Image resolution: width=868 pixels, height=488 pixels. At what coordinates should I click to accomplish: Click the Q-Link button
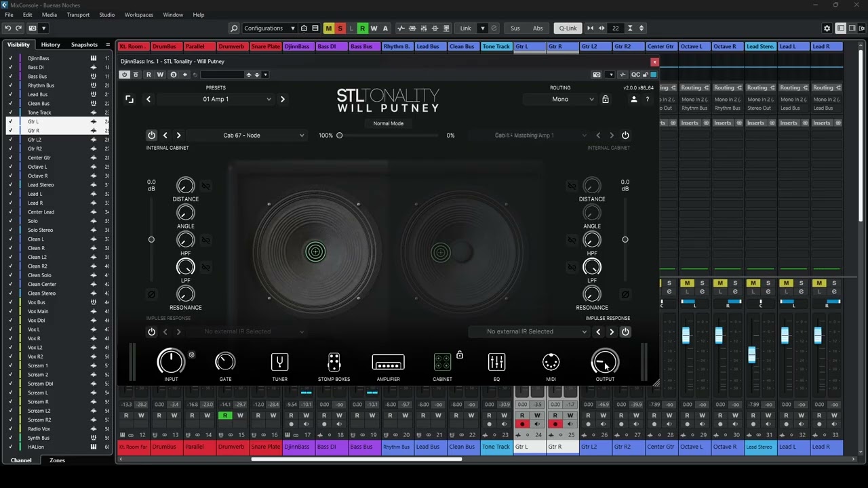pyautogui.click(x=568, y=28)
